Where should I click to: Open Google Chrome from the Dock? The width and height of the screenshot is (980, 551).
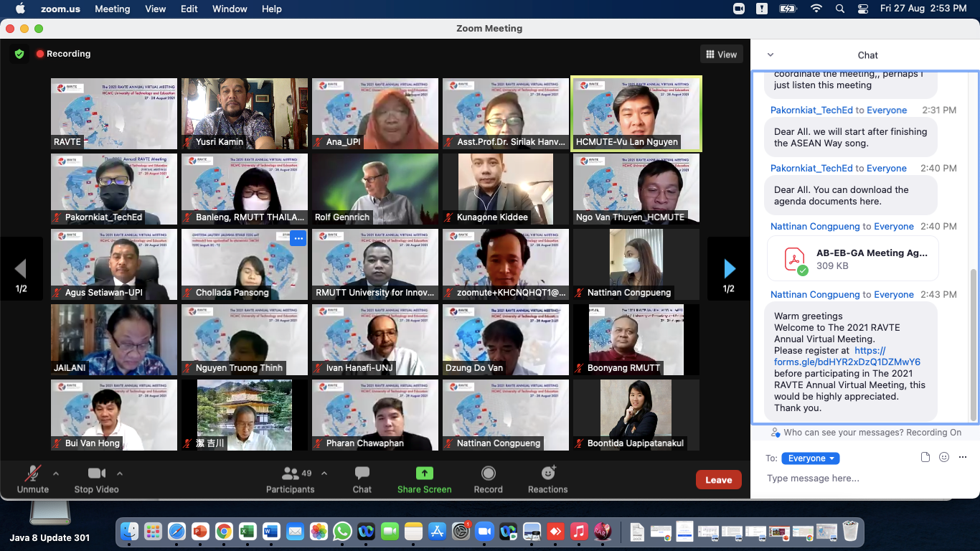(x=224, y=532)
